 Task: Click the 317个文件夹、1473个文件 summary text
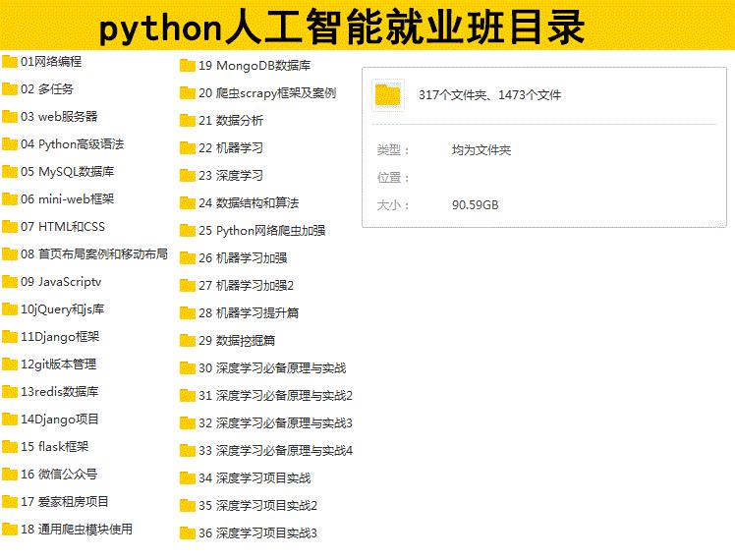[490, 95]
